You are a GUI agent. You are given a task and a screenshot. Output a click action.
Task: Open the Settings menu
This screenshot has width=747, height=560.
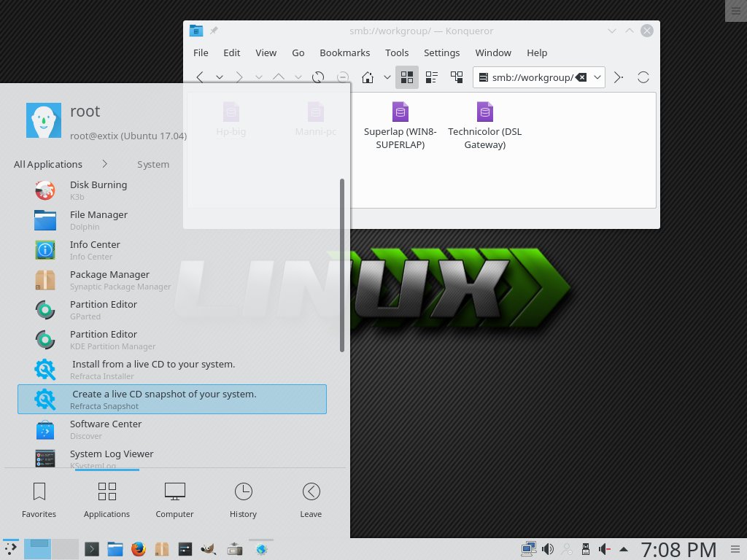pyautogui.click(x=441, y=52)
